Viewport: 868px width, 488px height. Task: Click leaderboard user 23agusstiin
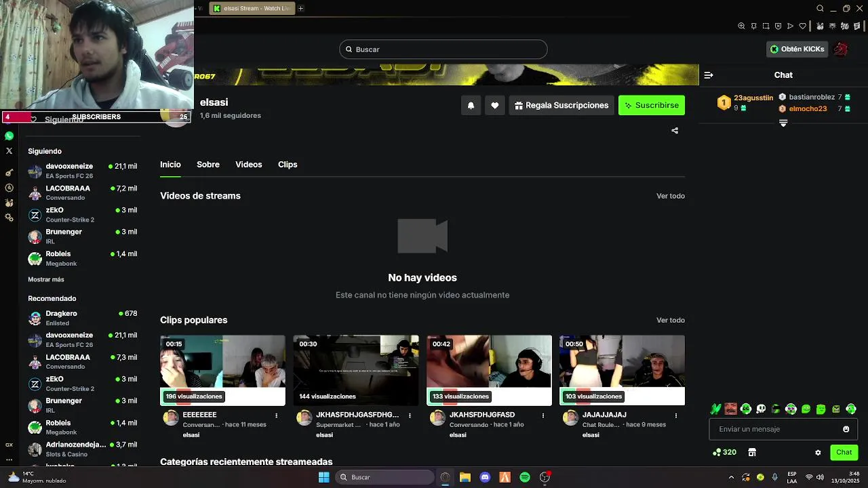[753, 98]
